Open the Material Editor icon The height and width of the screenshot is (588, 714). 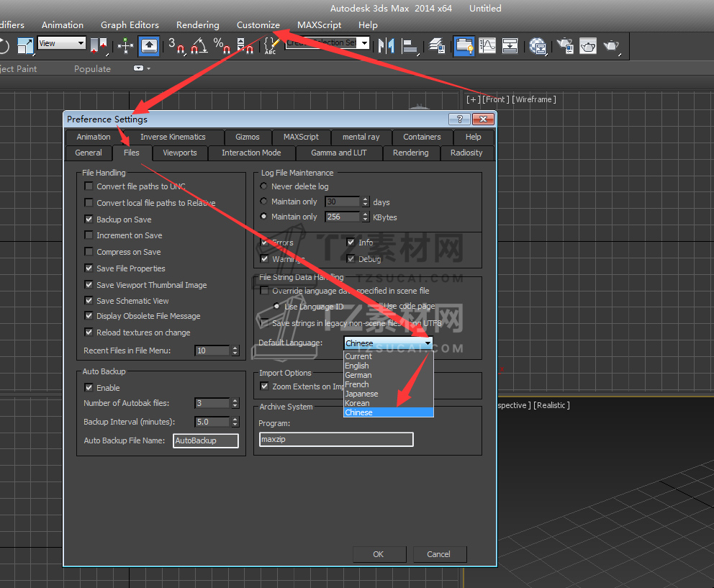coord(538,45)
